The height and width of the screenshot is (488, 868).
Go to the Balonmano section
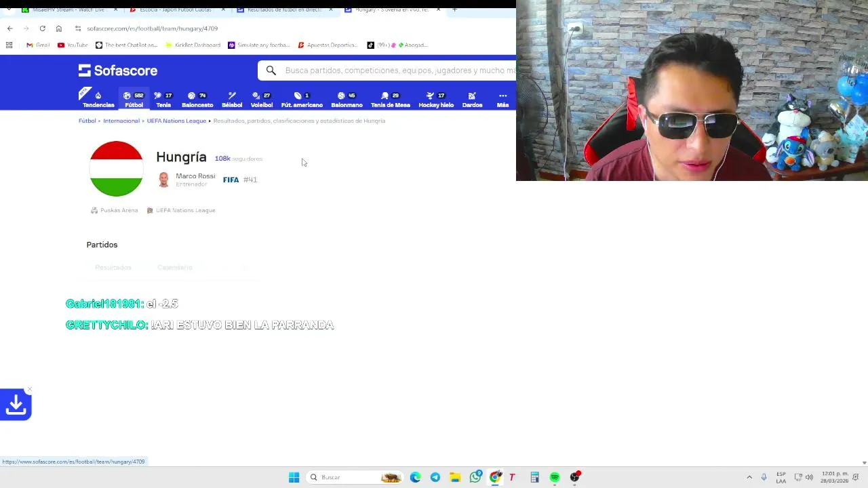(347, 100)
